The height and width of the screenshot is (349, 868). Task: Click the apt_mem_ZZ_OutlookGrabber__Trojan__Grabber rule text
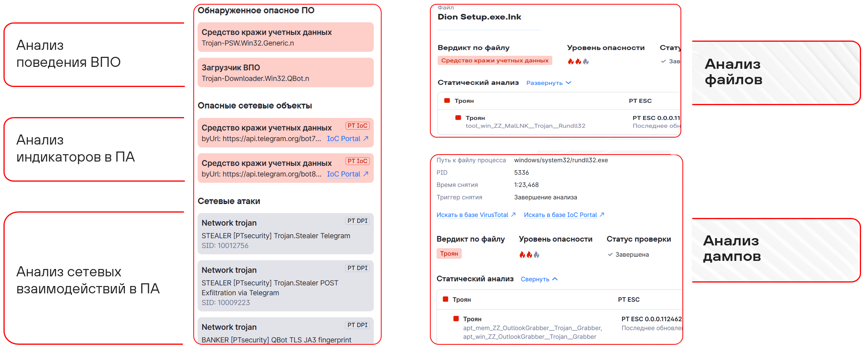click(x=532, y=328)
